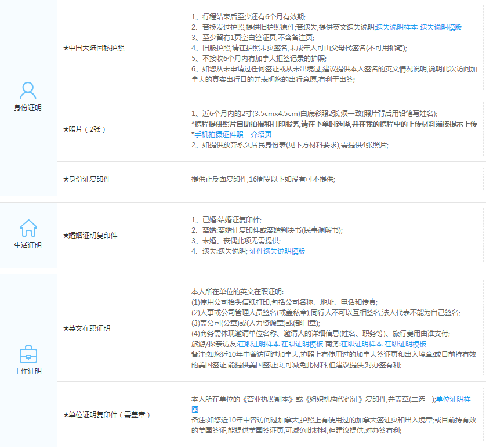The image size is (486, 448).
Task: Click the 身份证明 category text
Action: pyautogui.click(x=28, y=108)
